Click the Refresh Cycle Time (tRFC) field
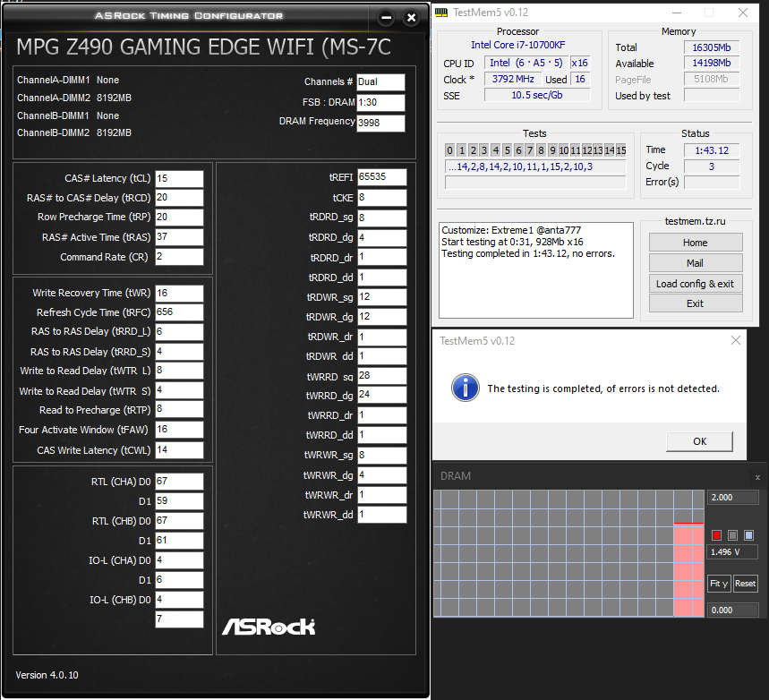Image resolution: width=769 pixels, height=700 pixels. (x=180, y=312)
